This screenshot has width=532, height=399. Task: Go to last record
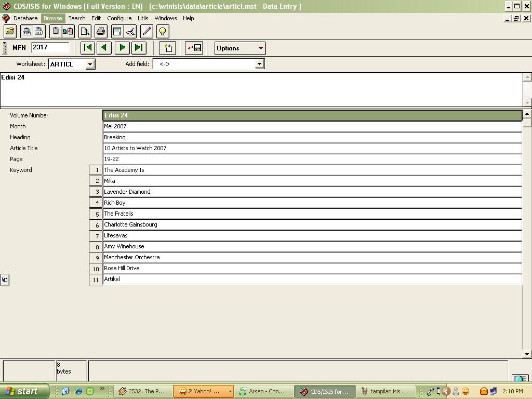point(139,48)
